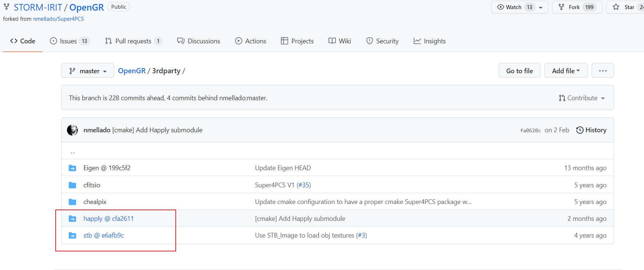
Task: Open the happly @ cfa2611 submodule
Action: coord(108,219)
